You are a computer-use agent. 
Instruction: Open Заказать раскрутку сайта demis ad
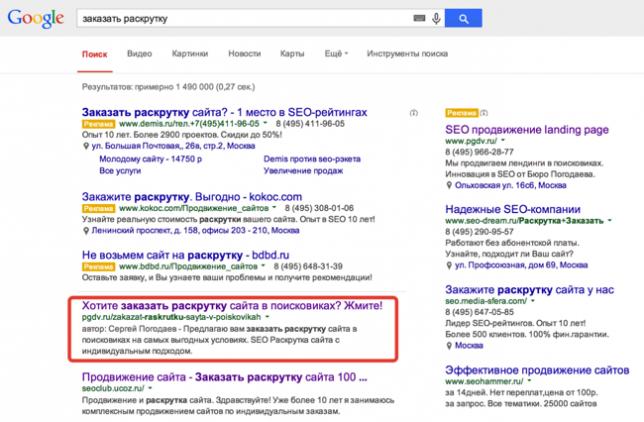point(224,112)
